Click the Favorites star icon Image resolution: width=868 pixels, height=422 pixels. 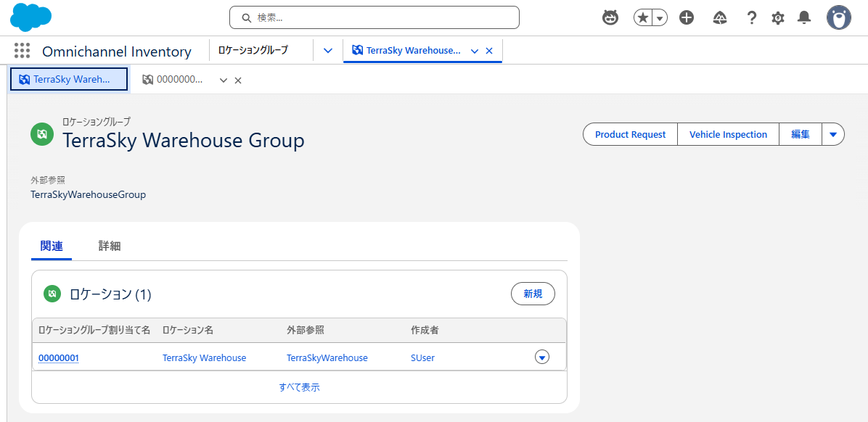(x=643, y=17)
